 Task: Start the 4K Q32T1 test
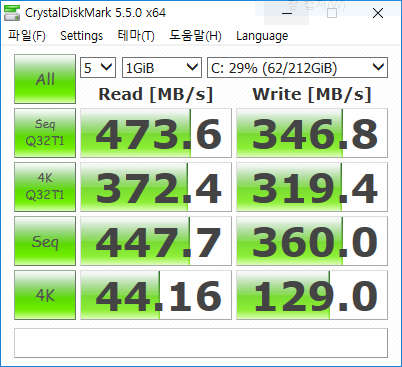45,187
